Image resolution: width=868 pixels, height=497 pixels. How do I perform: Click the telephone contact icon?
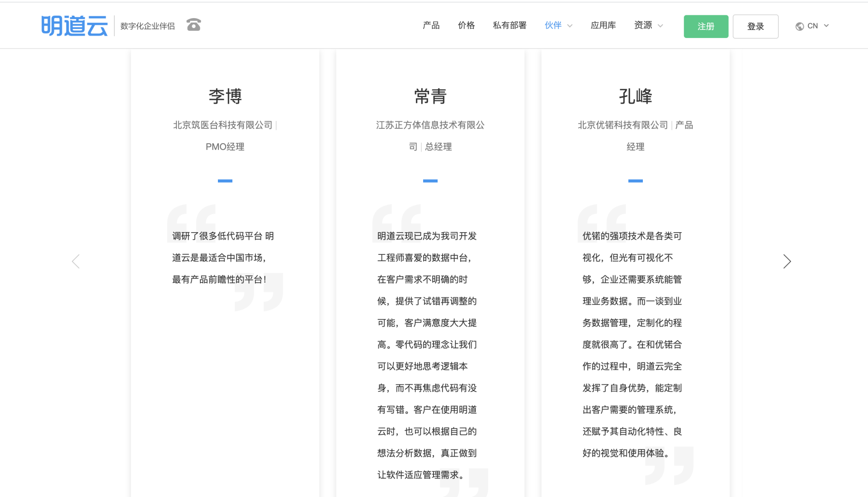point(193,25)
